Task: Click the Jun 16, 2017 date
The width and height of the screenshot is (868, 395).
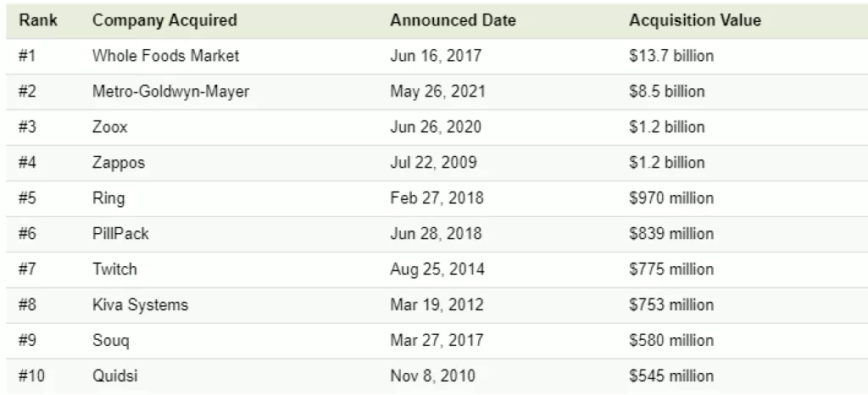Action: (x=436, y=56)
